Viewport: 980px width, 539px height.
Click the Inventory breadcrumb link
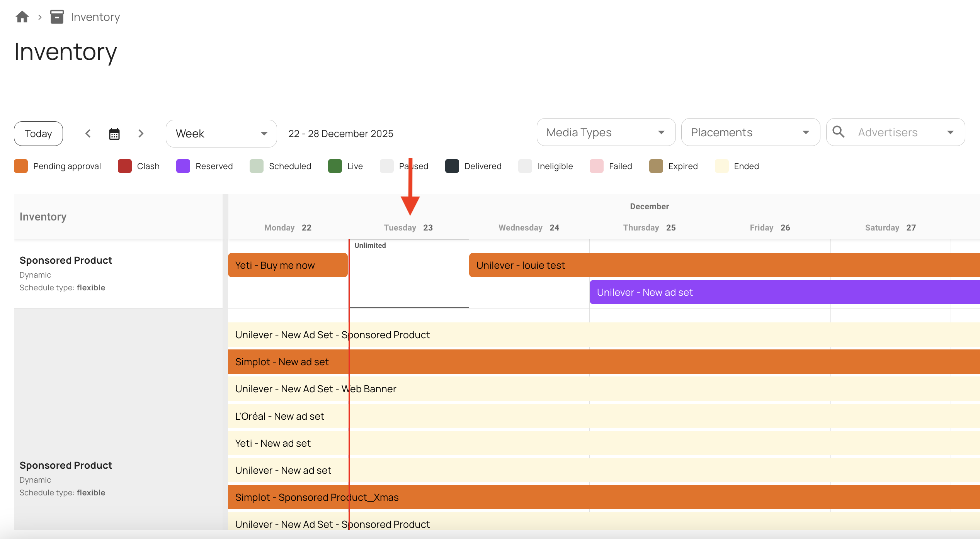pos(95,17)
